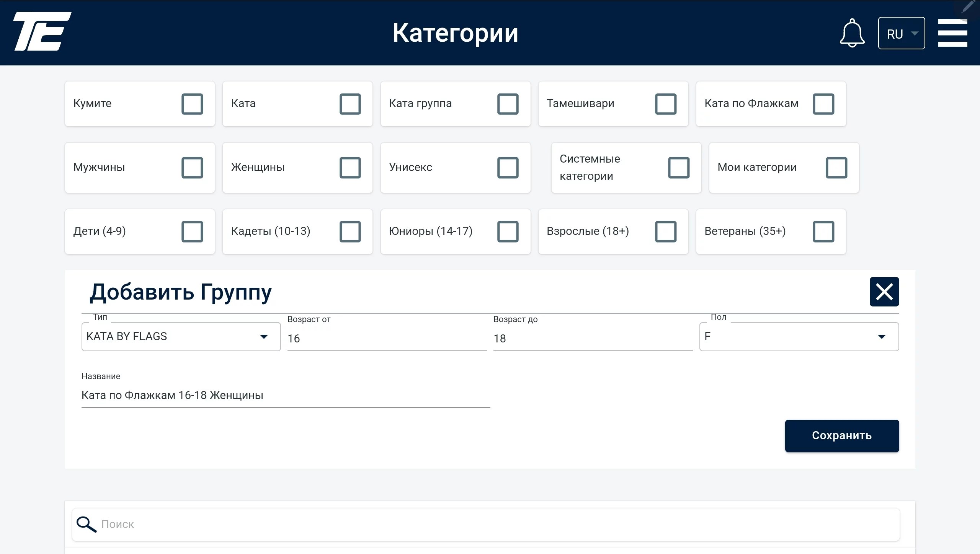Image resolution: width=980 pixels, height=554 pixels.
Task: Toggle the Унисекс checkbox
Action: 508,168
